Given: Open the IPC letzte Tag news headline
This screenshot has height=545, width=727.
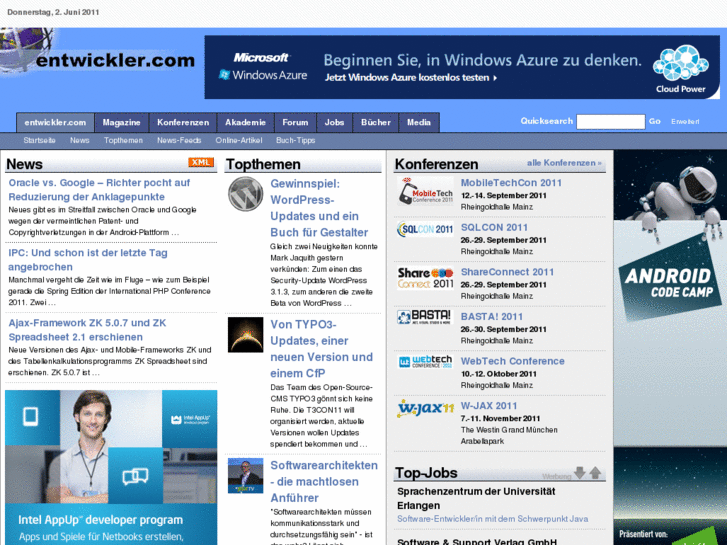Looking at the screenshot, I should pos(88,260).
